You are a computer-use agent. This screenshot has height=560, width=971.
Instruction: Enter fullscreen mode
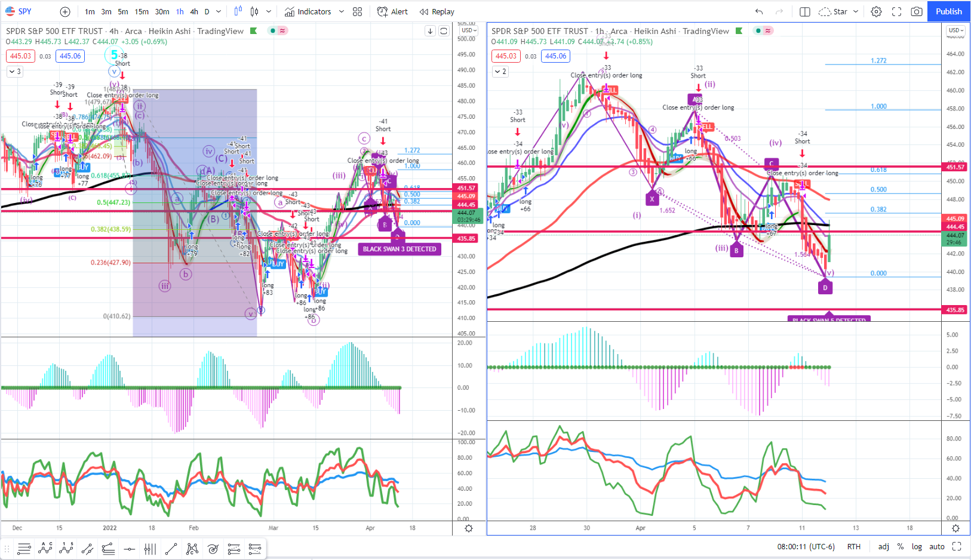pyautogui.click(x=896, y=11)
